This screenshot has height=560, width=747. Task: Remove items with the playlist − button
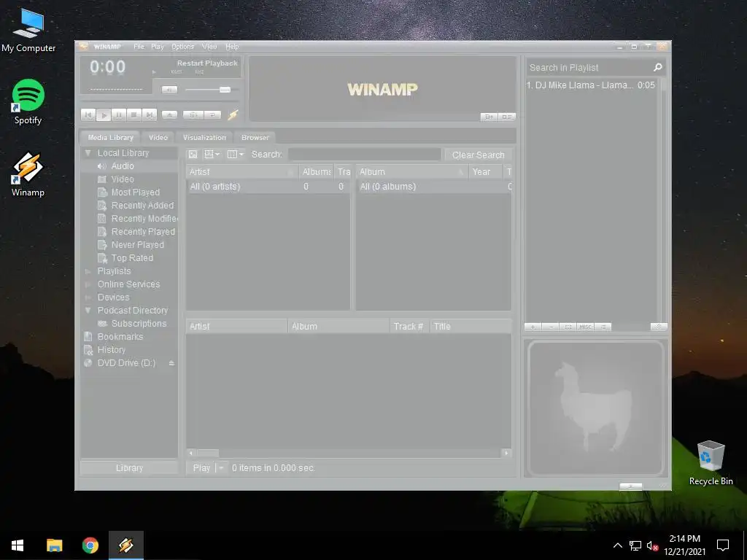tap(551, 327)
